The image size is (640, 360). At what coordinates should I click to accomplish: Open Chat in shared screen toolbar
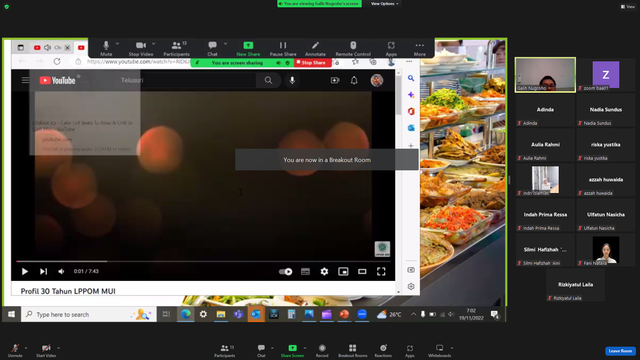(212, 48)
